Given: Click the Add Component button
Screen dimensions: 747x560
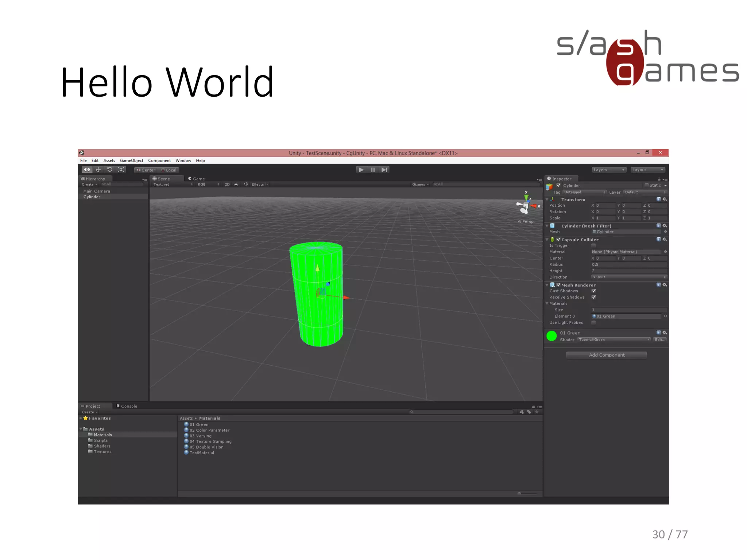Looking at the screenshot, I should (606, 355).
